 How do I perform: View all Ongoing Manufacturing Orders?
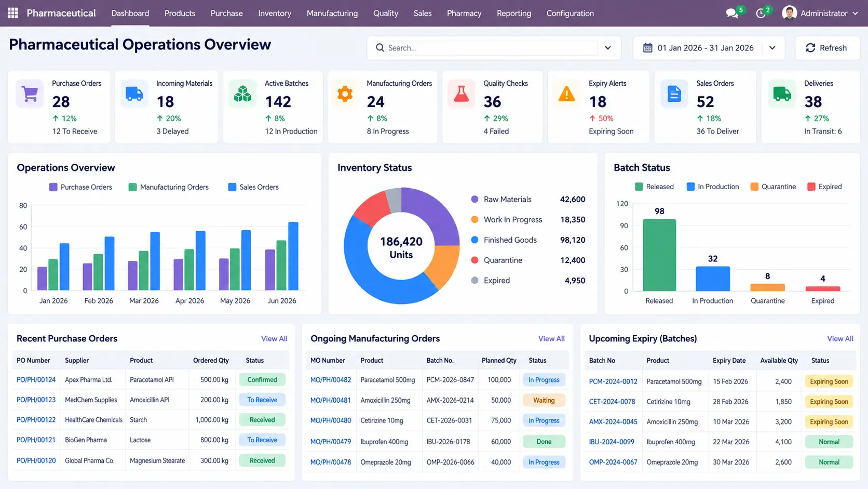point(551,338)
